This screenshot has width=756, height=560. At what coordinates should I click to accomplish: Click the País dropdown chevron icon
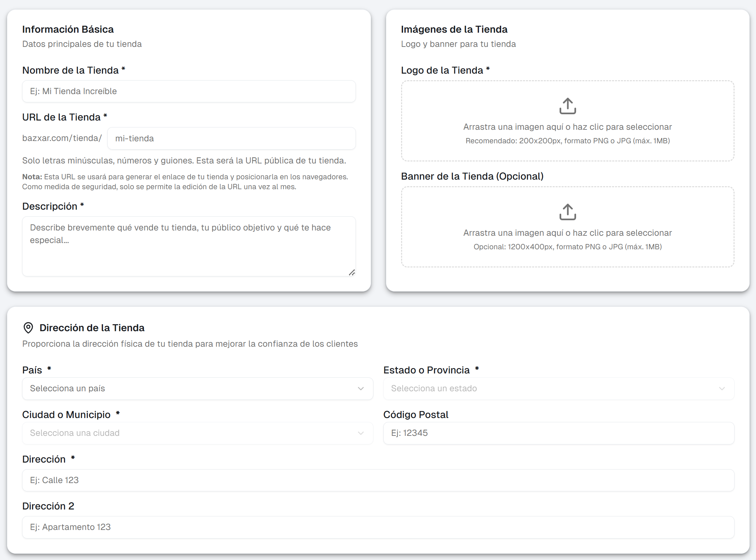coord(361,389)
